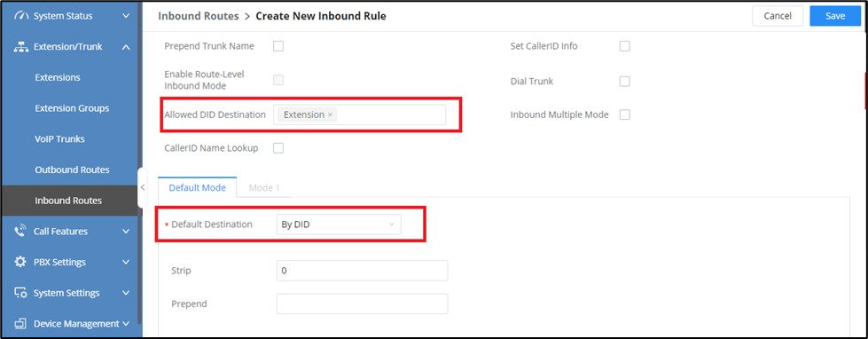Click the System Status gauge icon
The width and height of the screenshot is (868, 339).
point(20,16)
